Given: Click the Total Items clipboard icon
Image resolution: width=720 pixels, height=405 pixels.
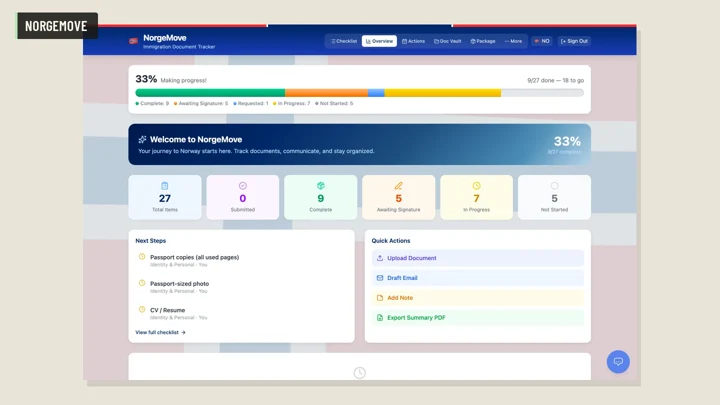Looking at the screenshot, I should point(165,186).
